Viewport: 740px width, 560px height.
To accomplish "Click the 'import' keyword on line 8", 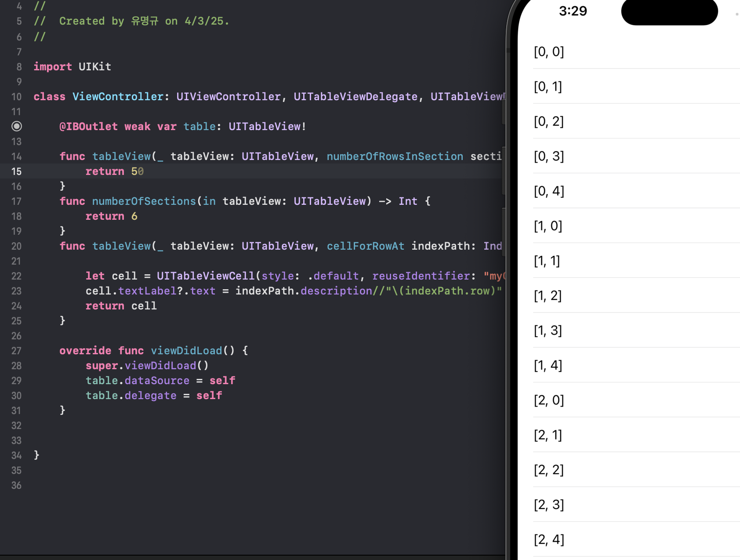I will (53, 67).
